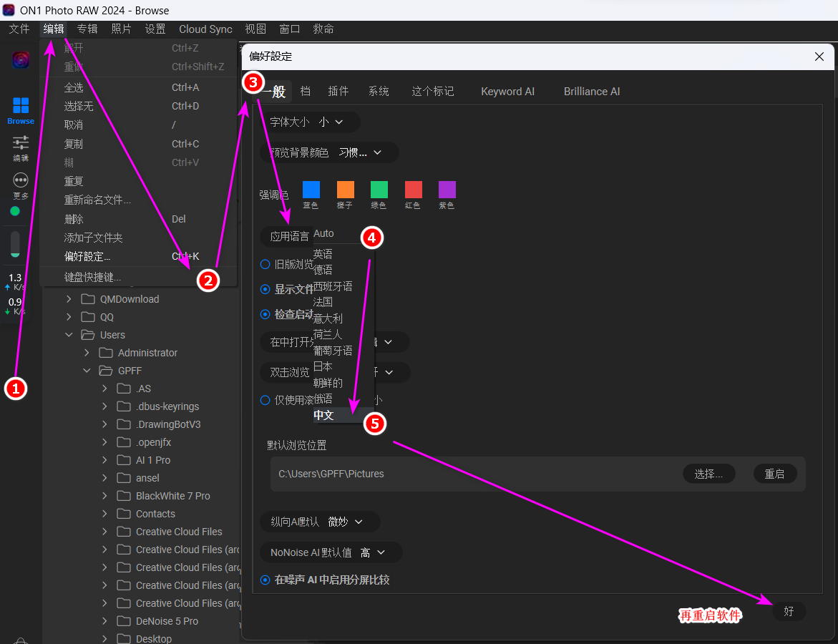Expand the Administrator folder chevron
Image resolution: width=838 pixels, height=644 pixels.
pyautogui.click(x=87, y=353)
